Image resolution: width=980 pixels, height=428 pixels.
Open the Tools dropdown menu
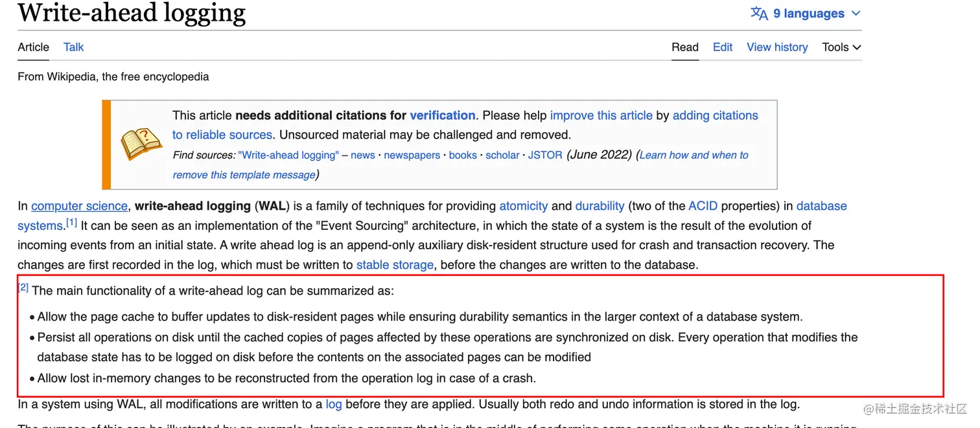[x=841, y=47]
